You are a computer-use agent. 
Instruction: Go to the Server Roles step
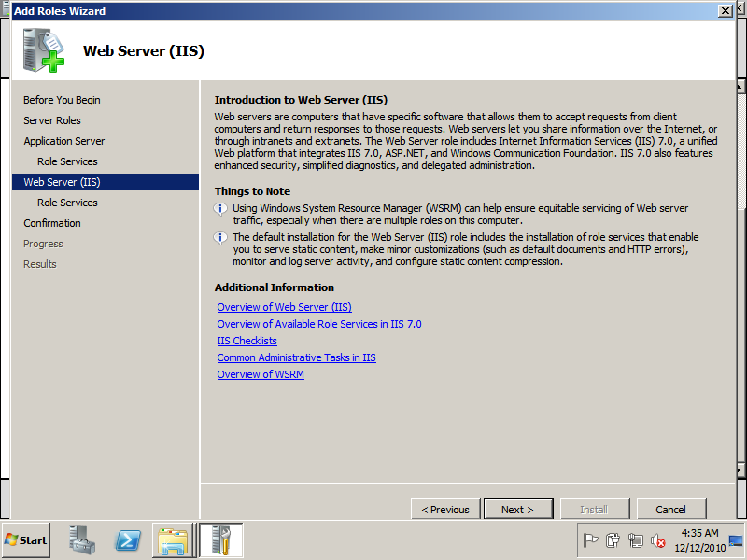52,120
